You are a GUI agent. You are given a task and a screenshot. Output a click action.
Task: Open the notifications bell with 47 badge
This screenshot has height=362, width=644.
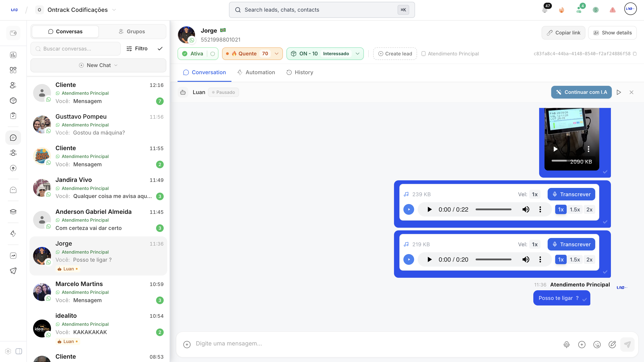544,10
